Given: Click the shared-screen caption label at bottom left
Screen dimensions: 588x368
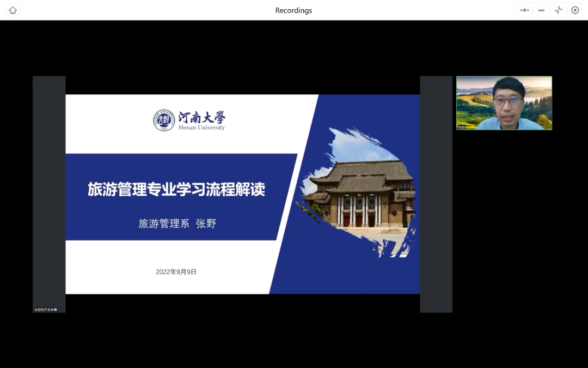Looking at the screenshot, I should tap(46, 310).
